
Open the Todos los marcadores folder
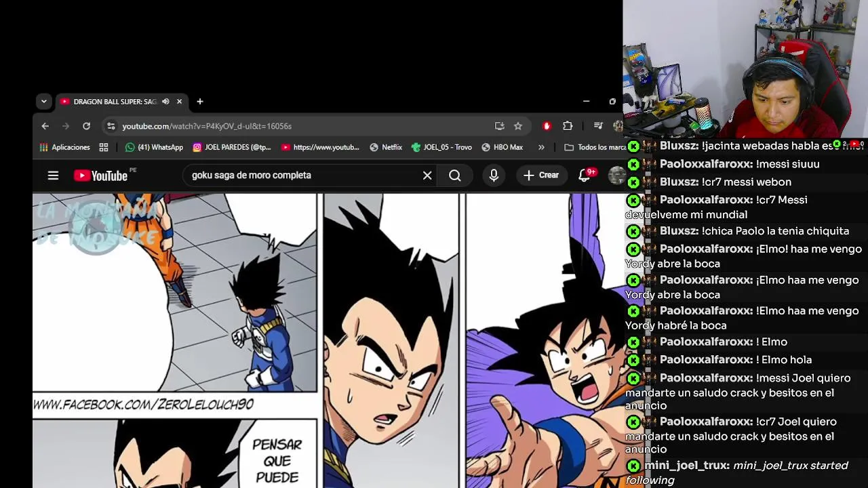point(595,147)
